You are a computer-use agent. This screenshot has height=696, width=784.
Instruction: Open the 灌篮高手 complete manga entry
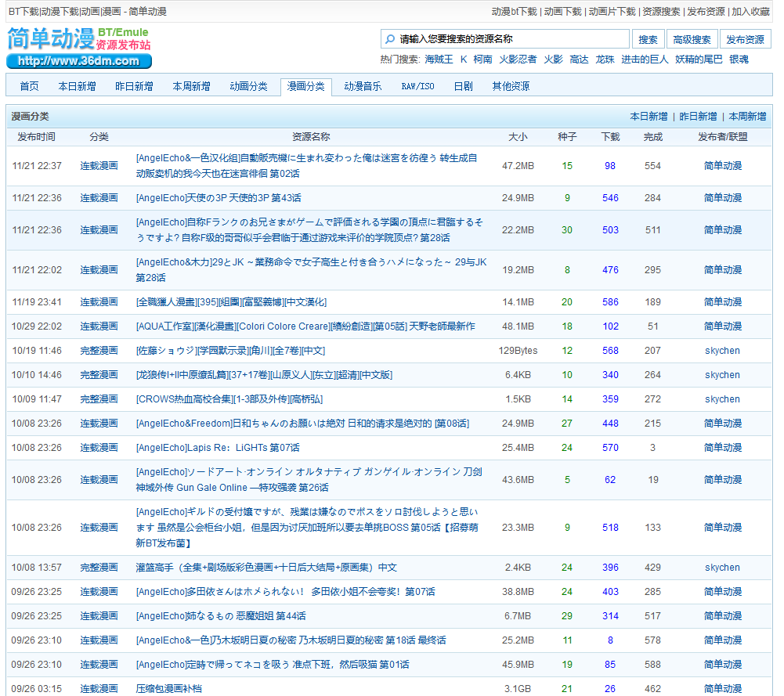point(266,568)
